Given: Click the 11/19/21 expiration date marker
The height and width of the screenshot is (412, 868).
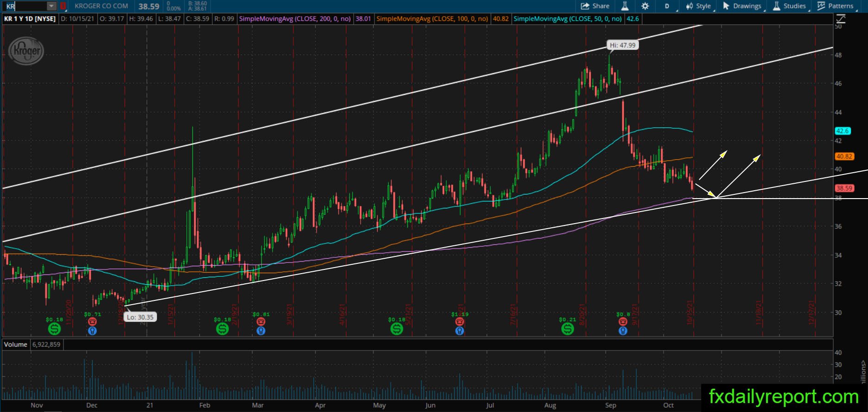Looking at the screenshot, I should pos(759,312).
